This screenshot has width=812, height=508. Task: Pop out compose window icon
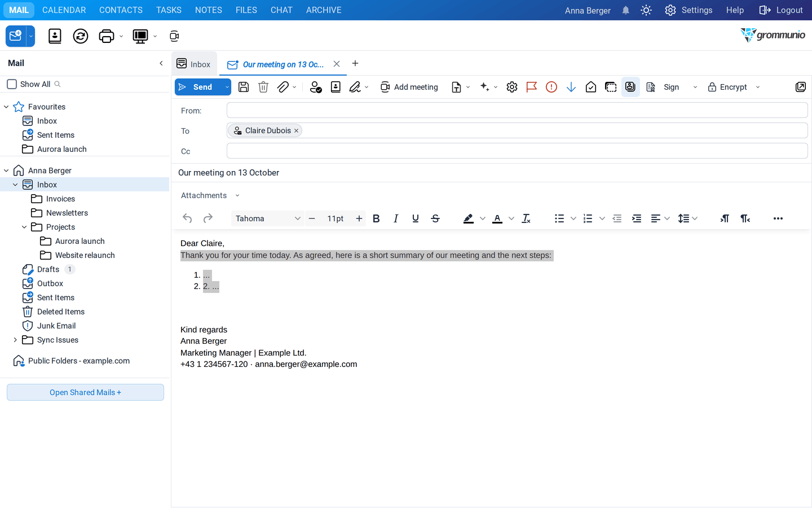pos(800,87)
